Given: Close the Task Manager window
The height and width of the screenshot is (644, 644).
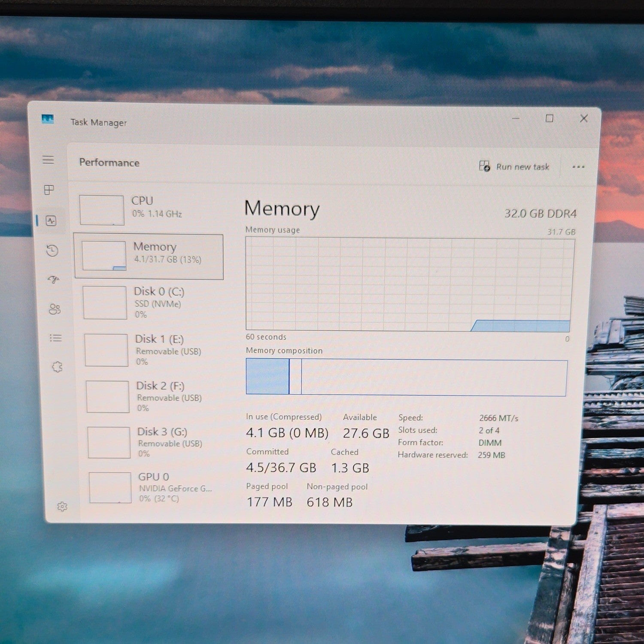Looking at the screenshot, I should coord(583,118).
